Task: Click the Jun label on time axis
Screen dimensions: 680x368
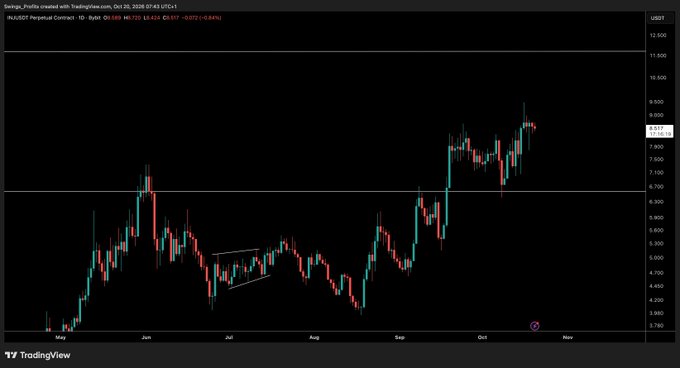Action: (x=146, y=337)
